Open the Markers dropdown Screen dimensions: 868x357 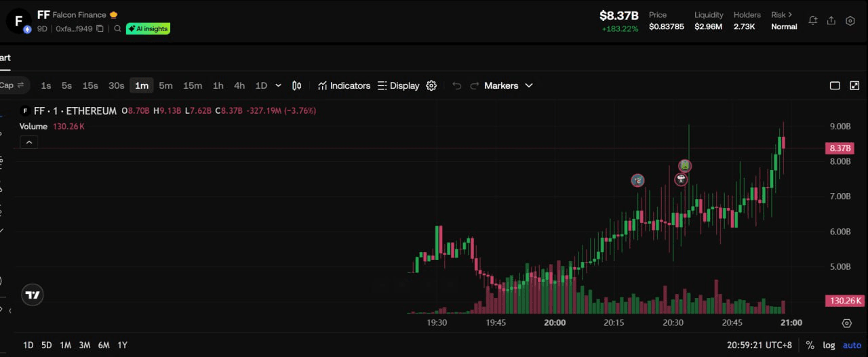[509, 85]
